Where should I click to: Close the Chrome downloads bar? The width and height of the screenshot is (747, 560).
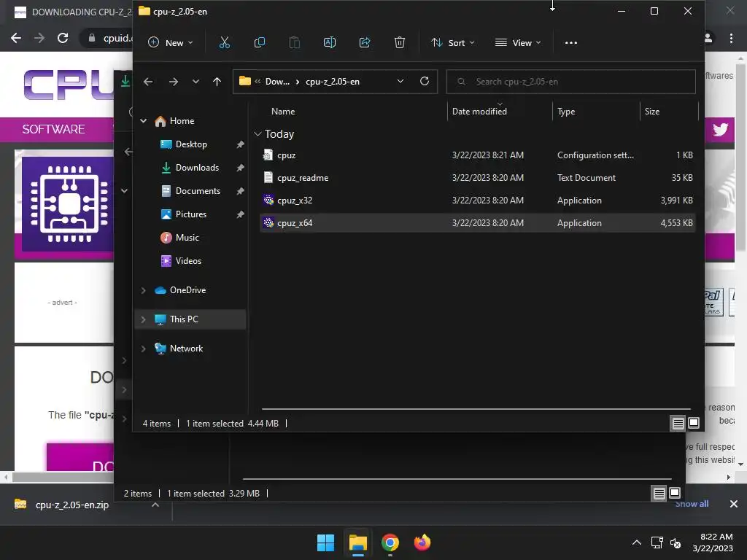point(734,504)
